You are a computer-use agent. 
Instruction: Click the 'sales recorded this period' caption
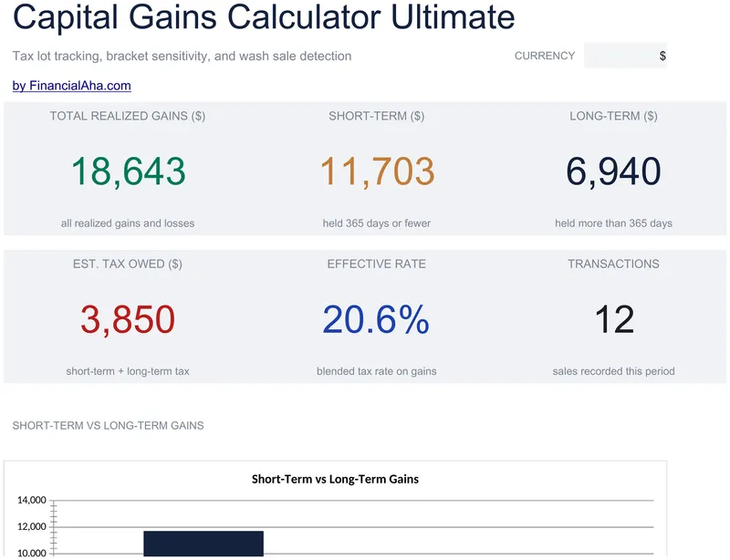[x=613, y=371]
